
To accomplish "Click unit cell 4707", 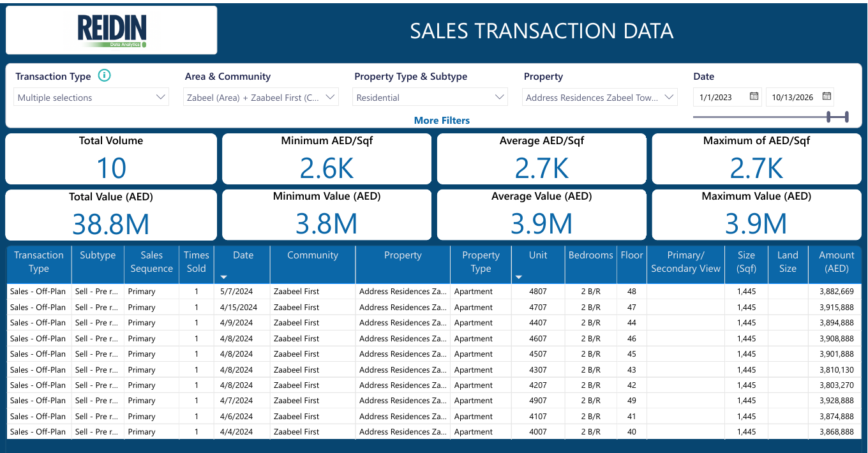I will pos(538,308).
